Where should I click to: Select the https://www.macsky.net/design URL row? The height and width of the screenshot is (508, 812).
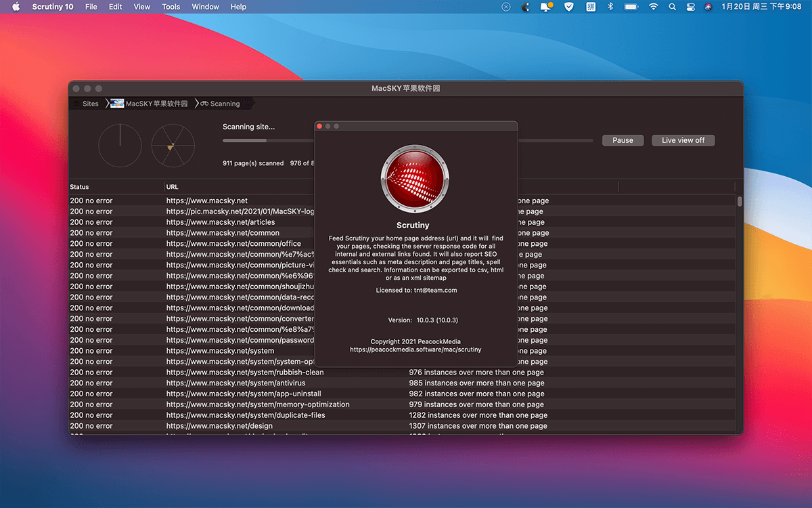pyautogui.click(x=219, y=426)
